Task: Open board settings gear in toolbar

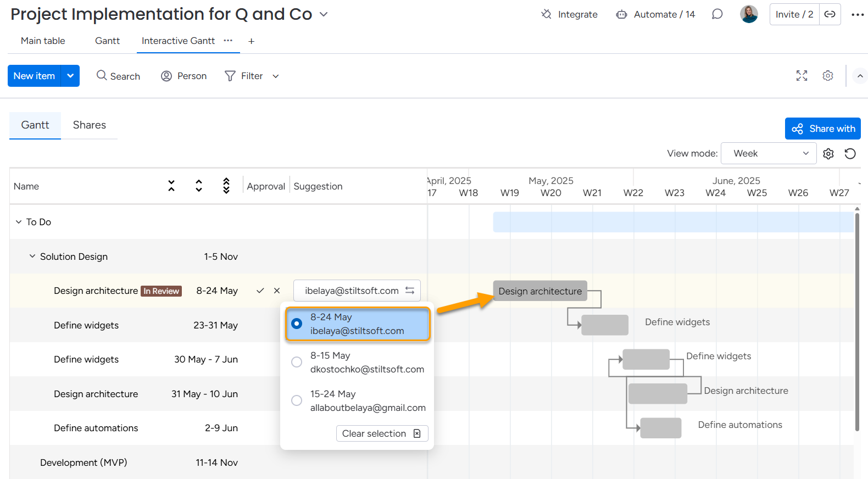Action: (x=828, y=76)
